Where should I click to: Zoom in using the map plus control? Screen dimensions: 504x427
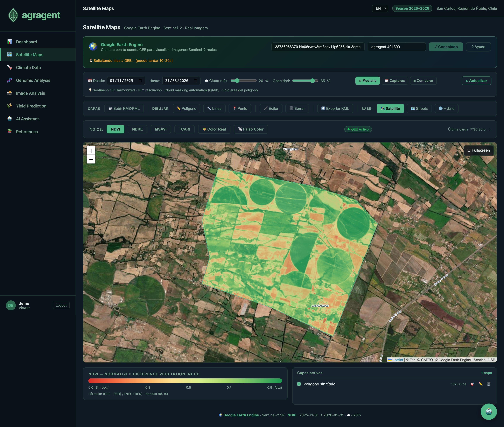pos(91,150)
